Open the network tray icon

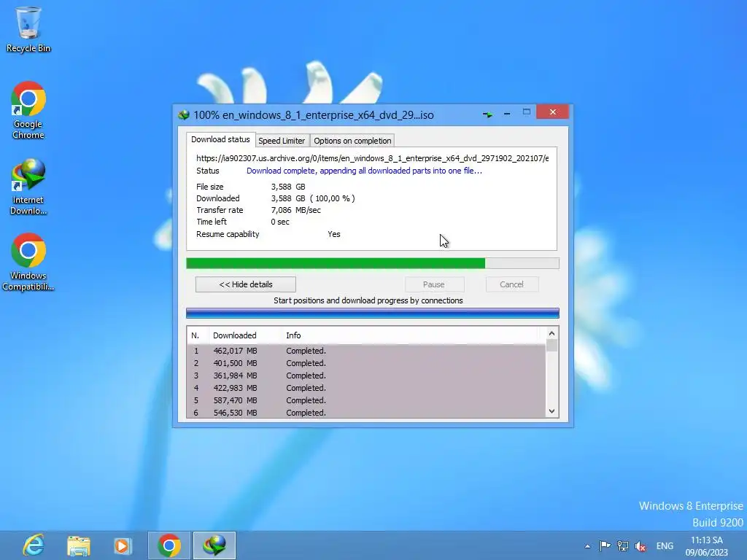(x=623, y=545)
